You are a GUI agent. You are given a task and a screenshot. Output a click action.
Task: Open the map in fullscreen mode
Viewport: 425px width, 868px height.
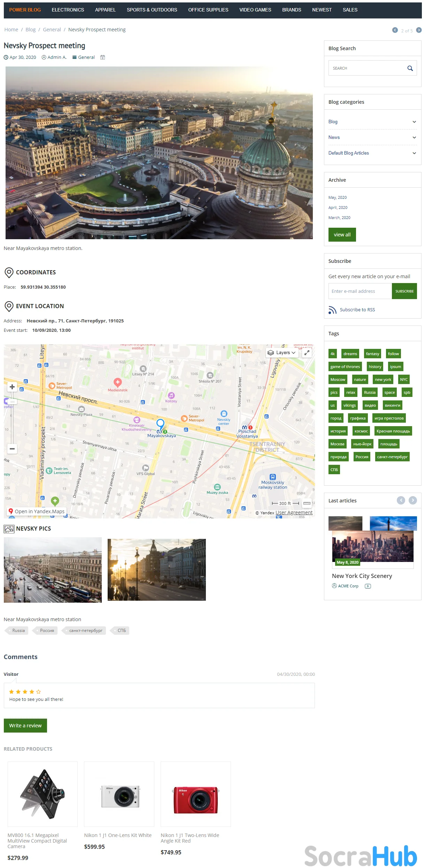[307, 353]
